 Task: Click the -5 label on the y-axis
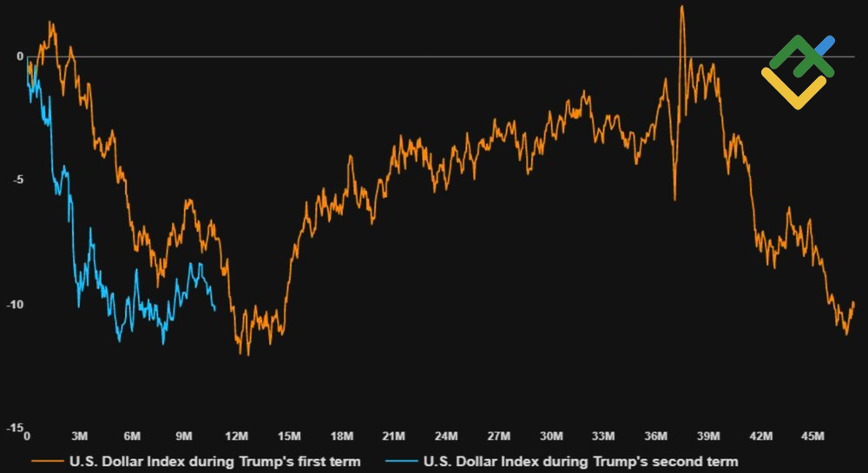point(17,181)
